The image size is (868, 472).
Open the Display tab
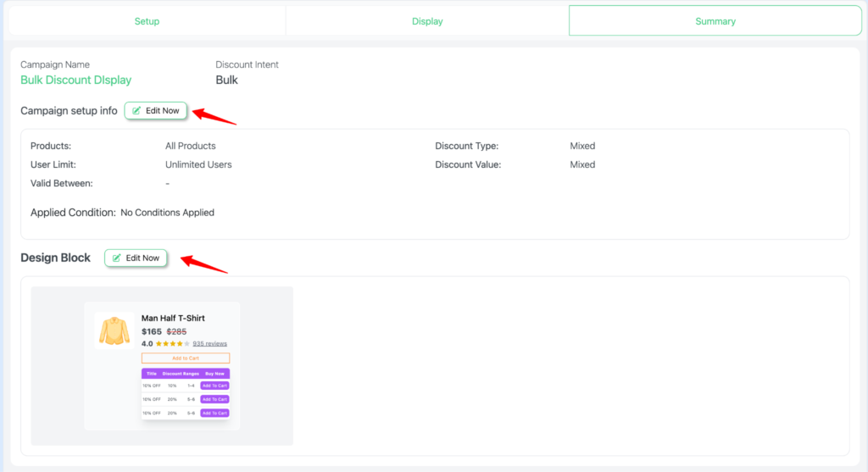[427, 21]
